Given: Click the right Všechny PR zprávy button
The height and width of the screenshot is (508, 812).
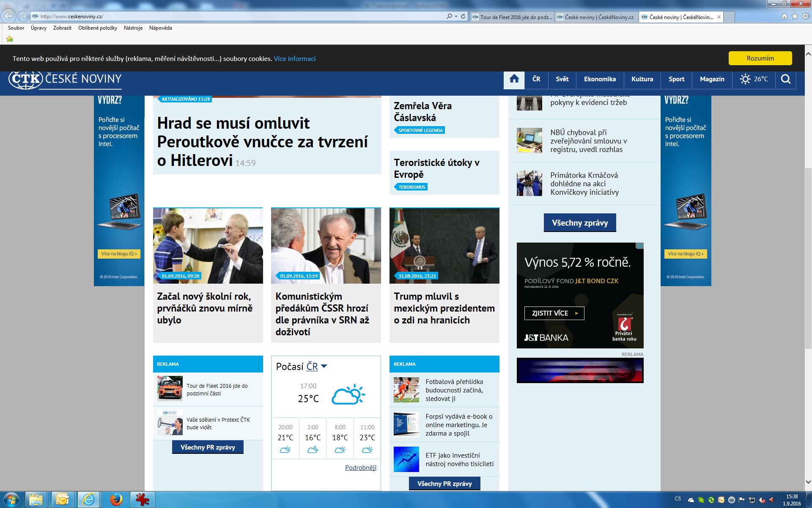Looking at the screenshot, I should click(x=444, y=484).
